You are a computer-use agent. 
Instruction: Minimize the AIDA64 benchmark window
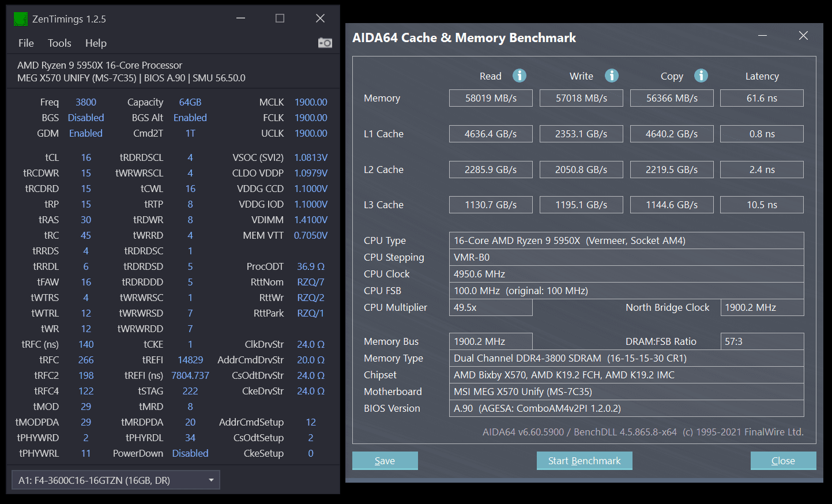[x=762, y=36]
